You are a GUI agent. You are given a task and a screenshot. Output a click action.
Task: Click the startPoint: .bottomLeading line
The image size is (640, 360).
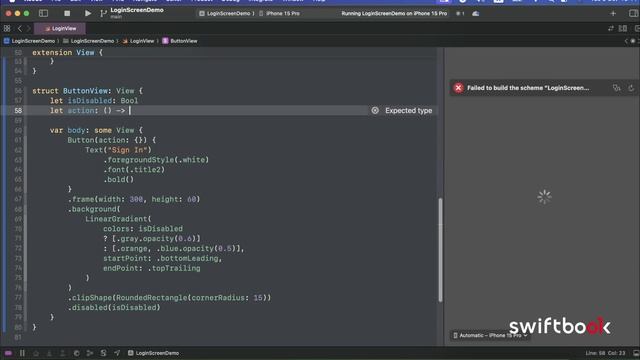pyautogui.click(x=162, y=259)
